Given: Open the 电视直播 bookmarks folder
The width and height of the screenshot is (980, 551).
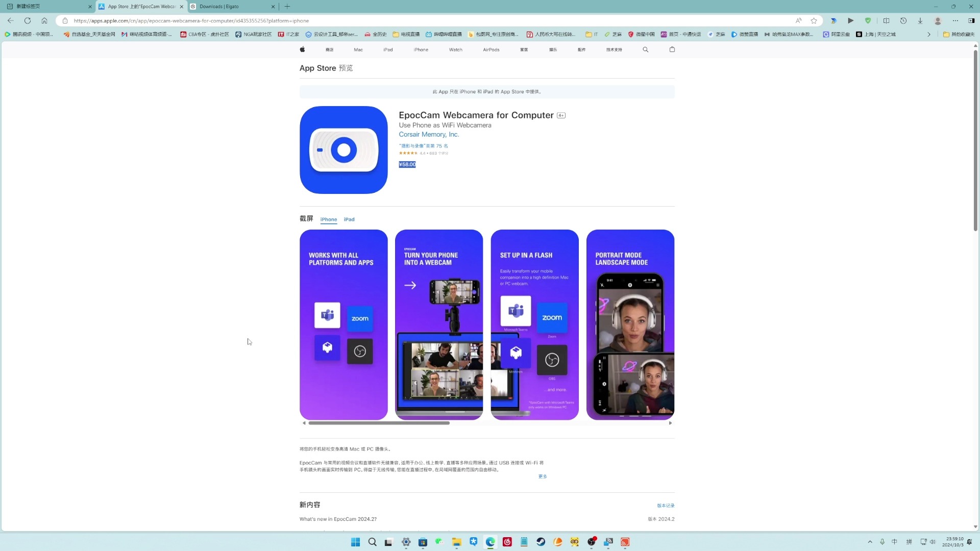Looking at the screenshot, I should coord(406,34).
